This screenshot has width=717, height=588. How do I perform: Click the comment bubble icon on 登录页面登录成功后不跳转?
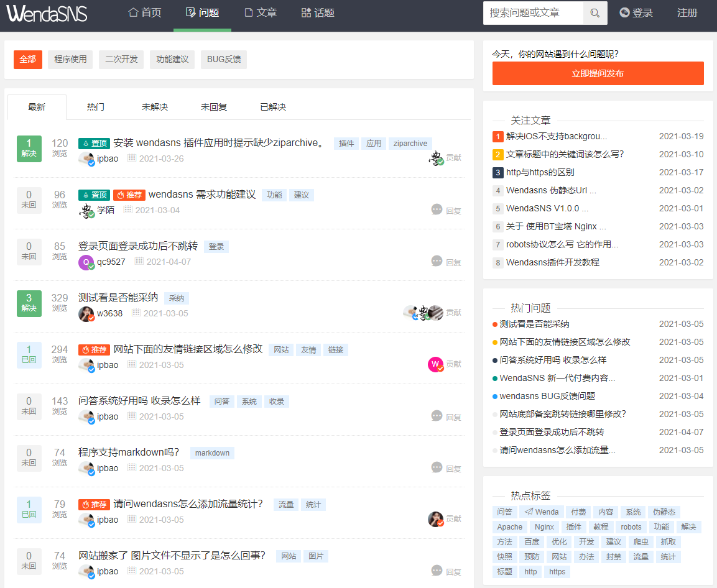tap(437, 261)
